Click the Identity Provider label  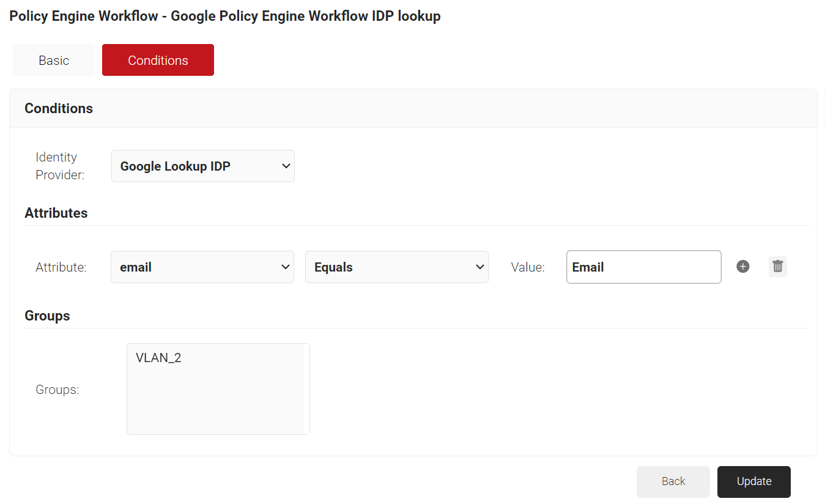(x=59, y=166)
